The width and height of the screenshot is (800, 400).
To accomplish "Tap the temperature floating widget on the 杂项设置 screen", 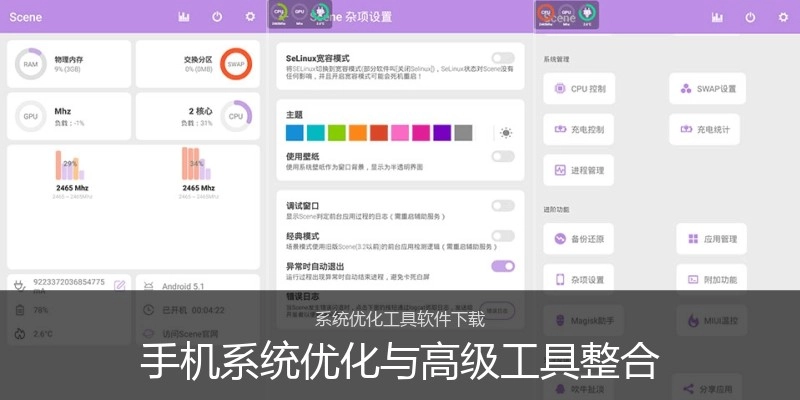I will point(320,12).
